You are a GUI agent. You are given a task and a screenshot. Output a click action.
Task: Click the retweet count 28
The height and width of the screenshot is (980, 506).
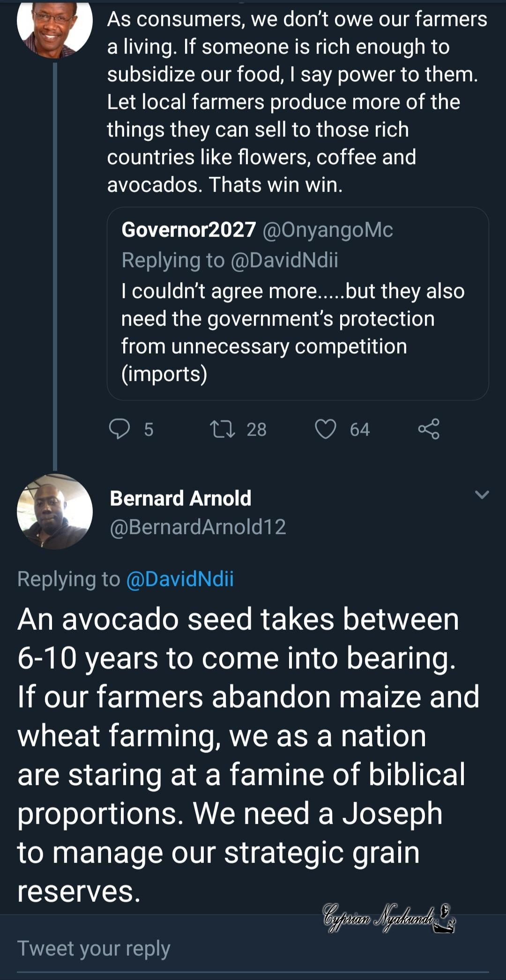[x=257, y=429]
